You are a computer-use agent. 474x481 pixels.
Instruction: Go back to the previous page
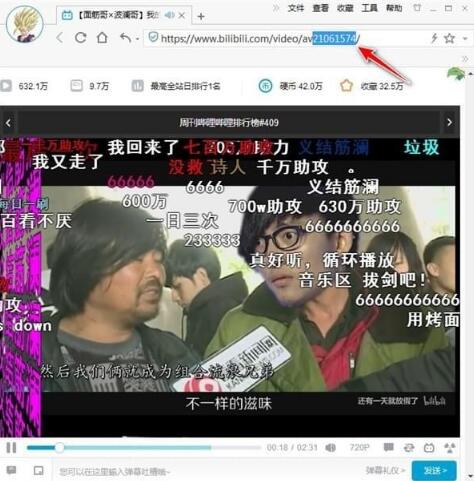pyautogui.click(x=60, y=38)
